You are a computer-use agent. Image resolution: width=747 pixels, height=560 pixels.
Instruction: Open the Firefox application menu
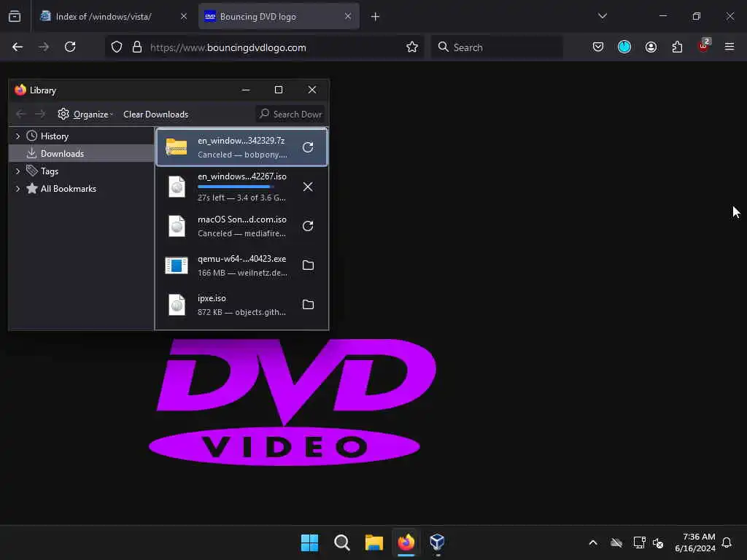729,47
